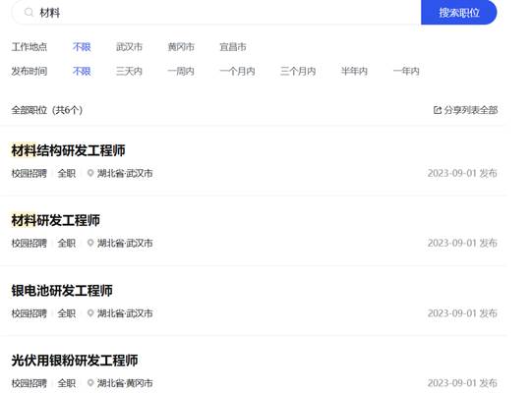
Task: Select 不限 under 工作地点
Action: (82, 47)
